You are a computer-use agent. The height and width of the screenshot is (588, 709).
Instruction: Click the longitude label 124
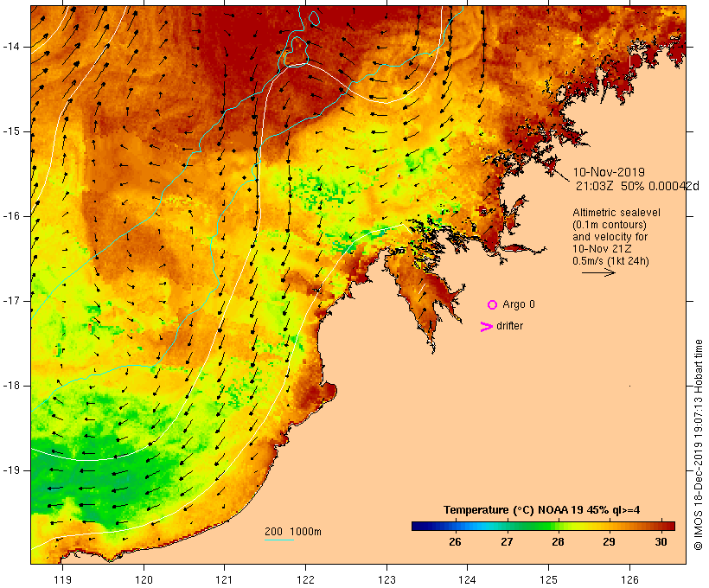tap(467, 579)
